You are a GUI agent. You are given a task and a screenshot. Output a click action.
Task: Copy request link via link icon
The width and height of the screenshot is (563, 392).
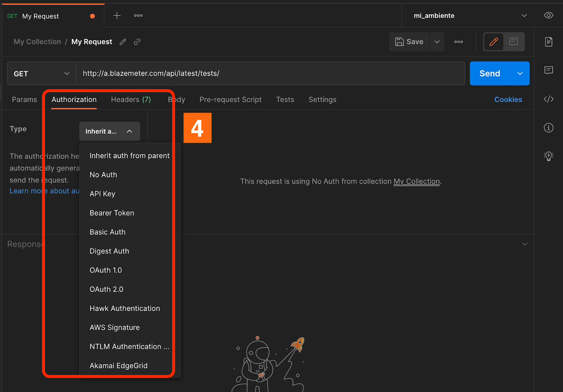pyautogui.click(x=137, y=42)
